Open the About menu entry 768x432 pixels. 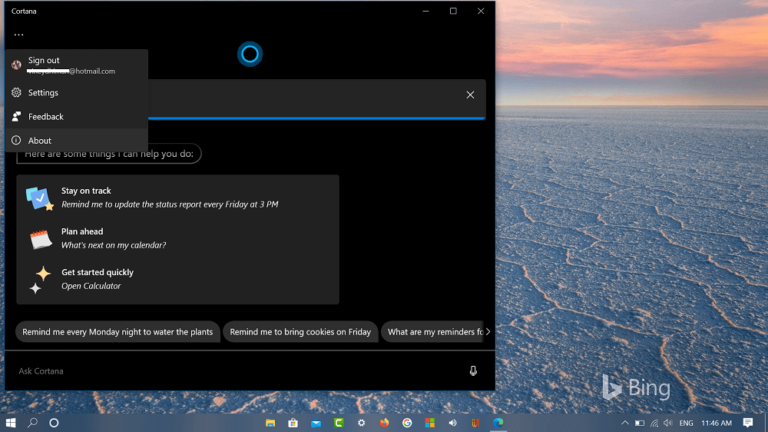(x=76, y=141)
